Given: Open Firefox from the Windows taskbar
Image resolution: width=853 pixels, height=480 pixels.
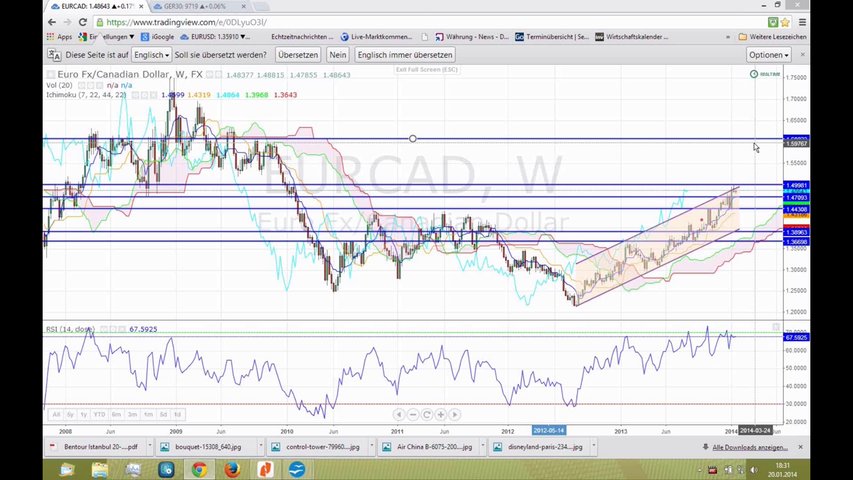Looking at the screenshot, I should point(232,469).
